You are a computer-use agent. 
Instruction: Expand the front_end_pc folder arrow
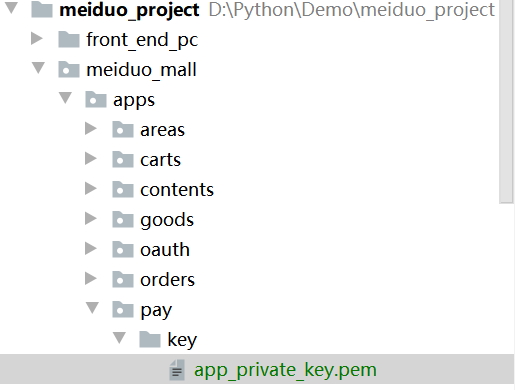point(37,38)
